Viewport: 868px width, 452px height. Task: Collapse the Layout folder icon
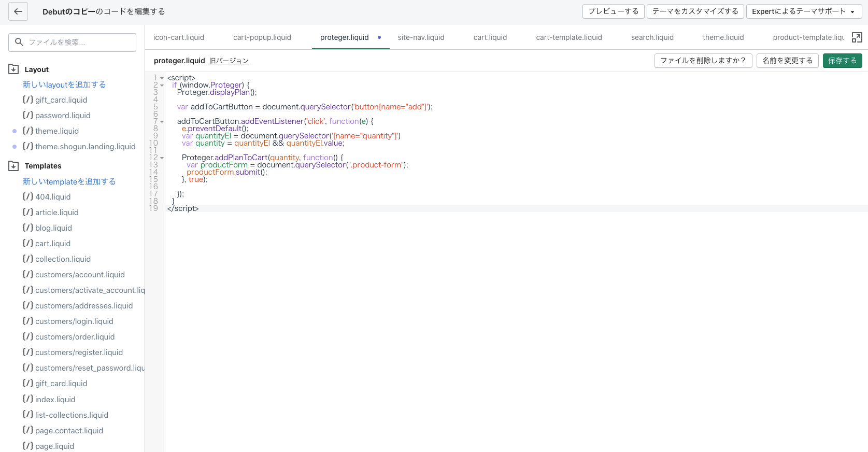click(x=13, y=69)
